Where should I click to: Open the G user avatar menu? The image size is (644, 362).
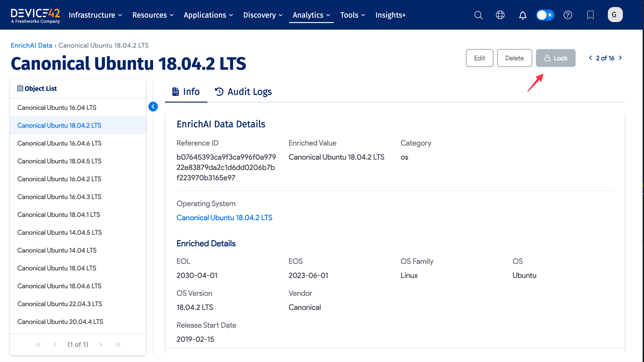[615, 15]
